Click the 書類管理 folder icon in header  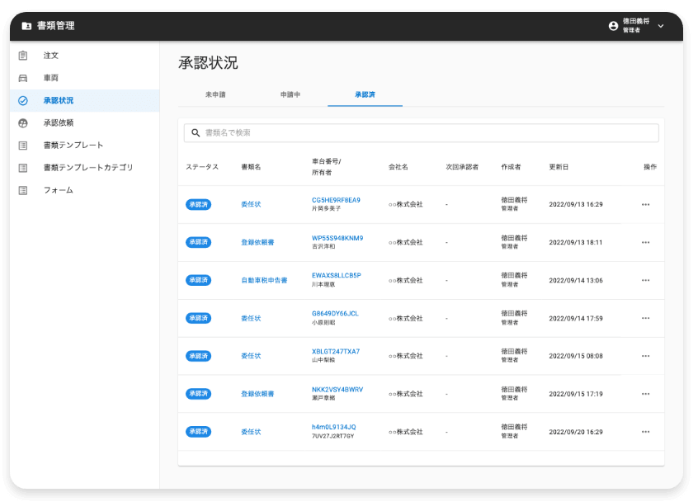tap(27, 26)
